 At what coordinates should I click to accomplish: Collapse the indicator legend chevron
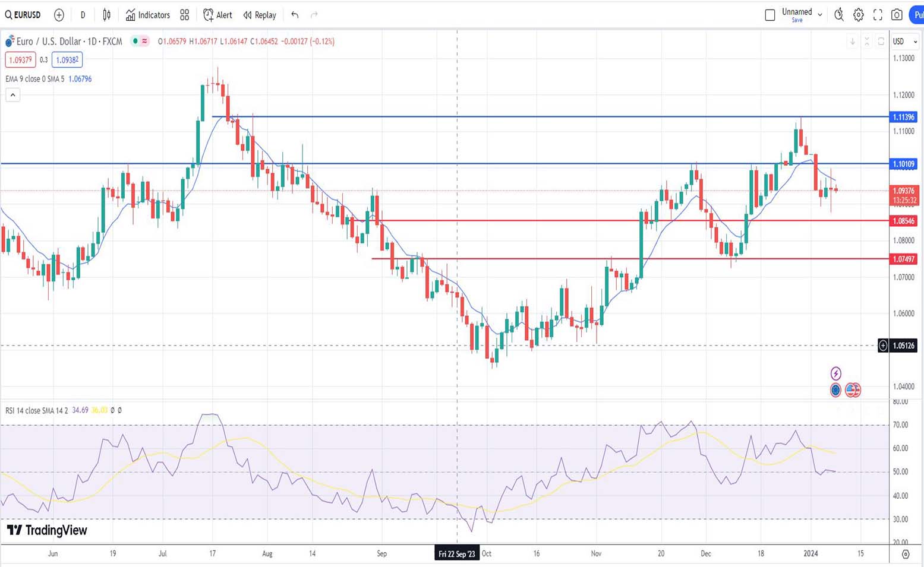[12, 95]
